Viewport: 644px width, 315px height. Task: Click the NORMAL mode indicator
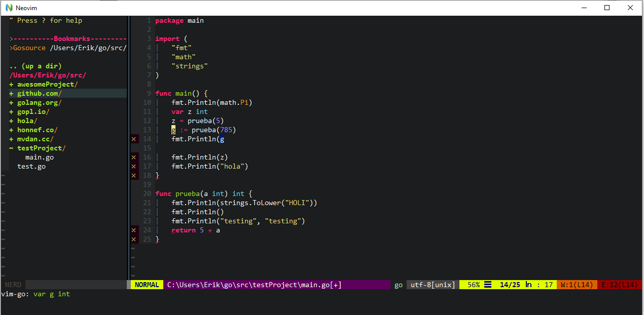(147, 284)
